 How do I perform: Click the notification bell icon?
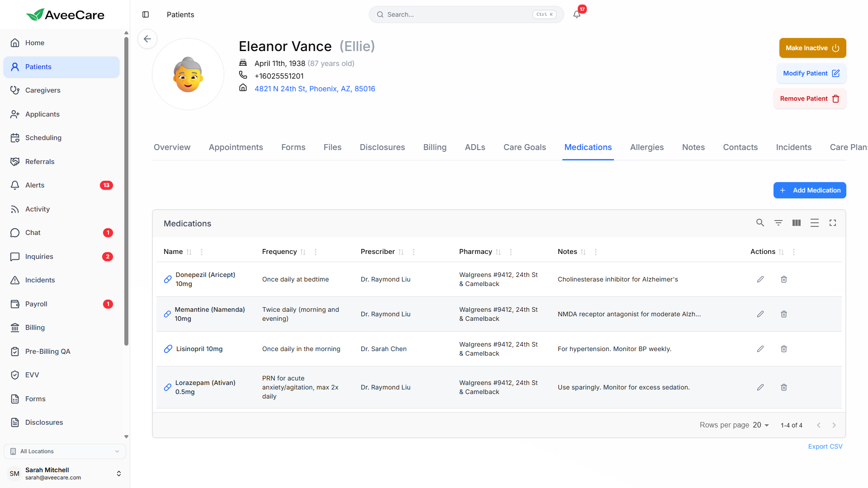point(577,14)
